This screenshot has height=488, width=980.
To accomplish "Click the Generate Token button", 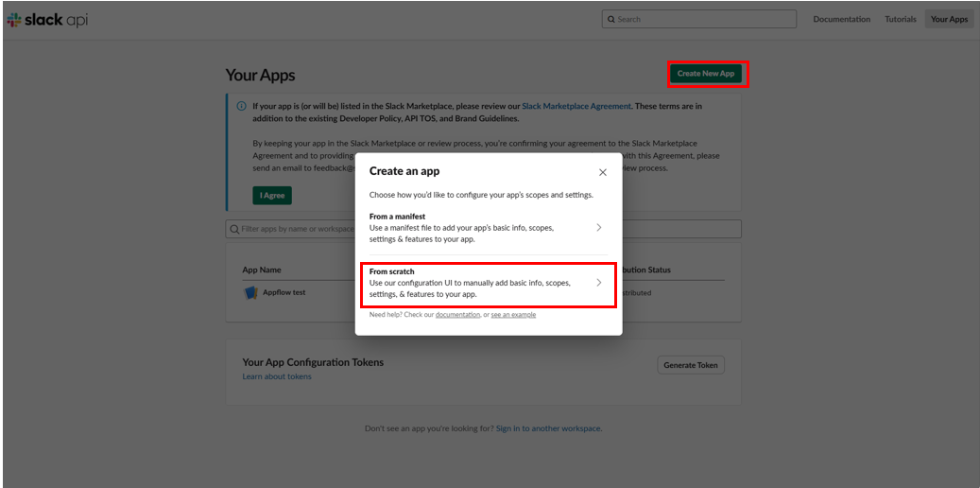I will tap(691, 365).
